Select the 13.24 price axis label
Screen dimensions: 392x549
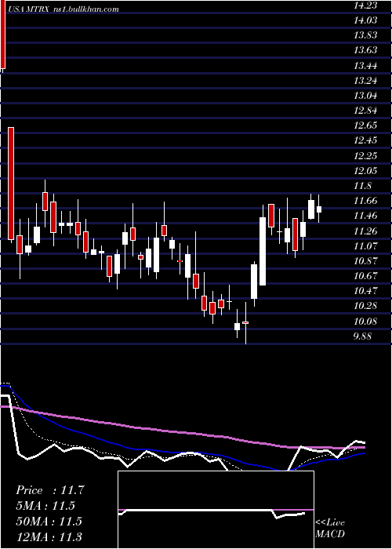click(365, 81)
